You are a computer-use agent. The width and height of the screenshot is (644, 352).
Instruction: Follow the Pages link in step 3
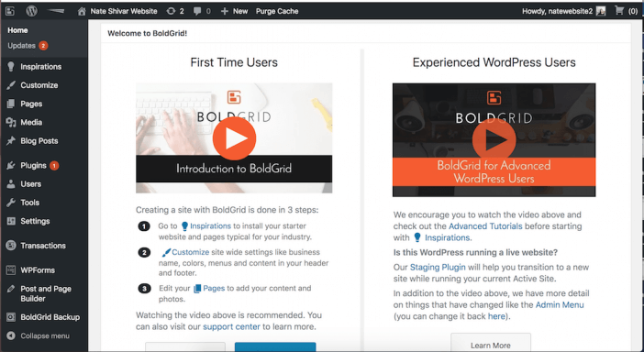(214, 289)
